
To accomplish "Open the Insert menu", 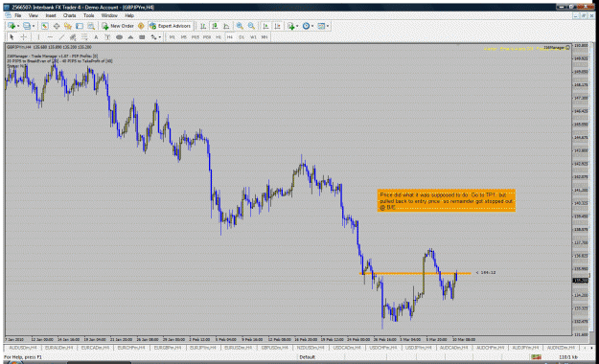I will pyautogui.click(x=51, y=15).
